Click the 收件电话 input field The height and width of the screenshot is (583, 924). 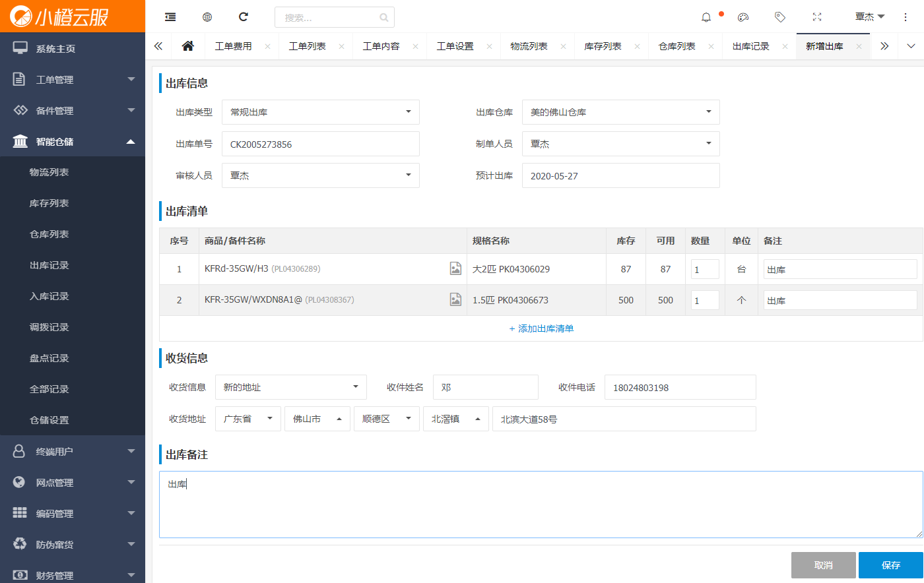tap(680, 387)
